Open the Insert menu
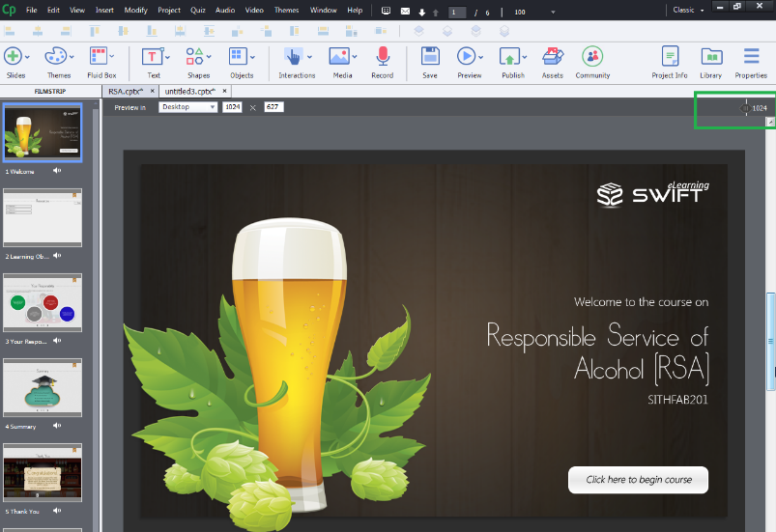The image size is (776, 532). (104, 10)
